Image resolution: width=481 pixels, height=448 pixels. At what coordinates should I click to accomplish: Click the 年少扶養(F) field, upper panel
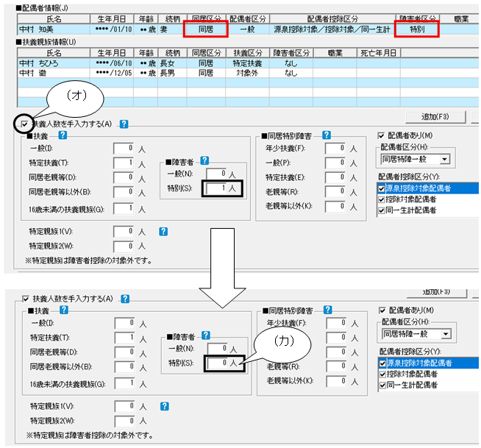coord(335,148)
